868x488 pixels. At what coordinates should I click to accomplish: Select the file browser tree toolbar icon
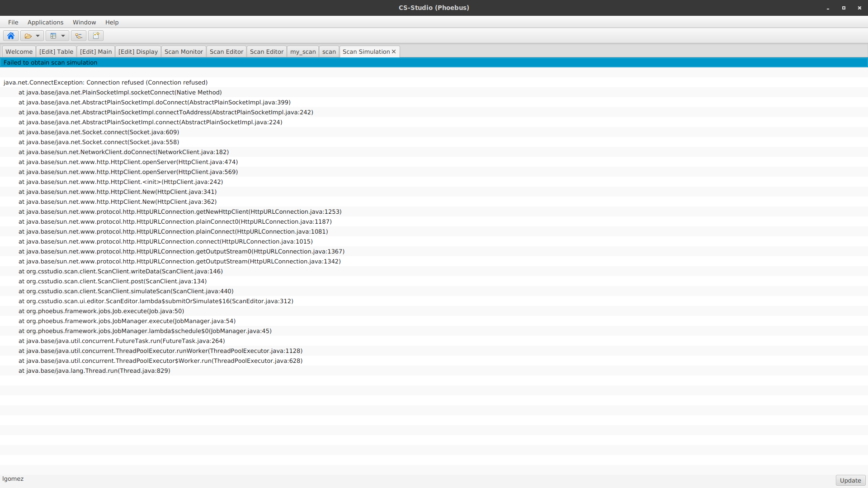78,36
